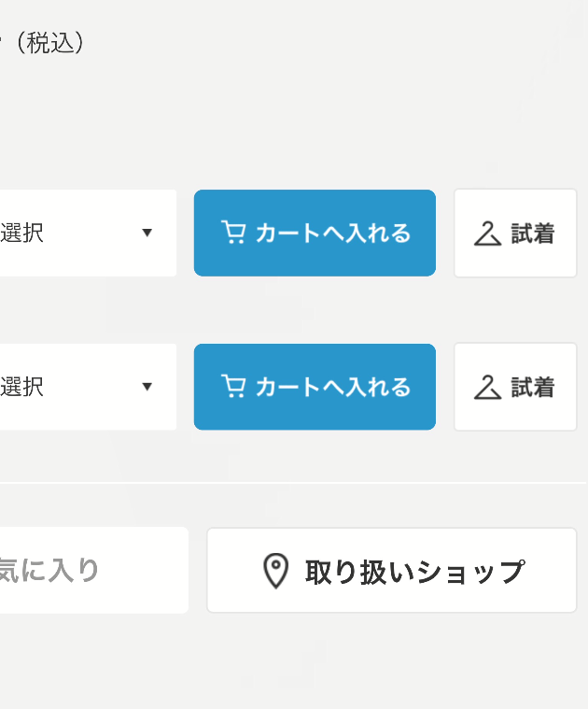Image resolution: width=588 pixels, height=709 pixels.
Task: Click the cart icon in the second row
Action: pyautogui.click(x=233, y=386)
